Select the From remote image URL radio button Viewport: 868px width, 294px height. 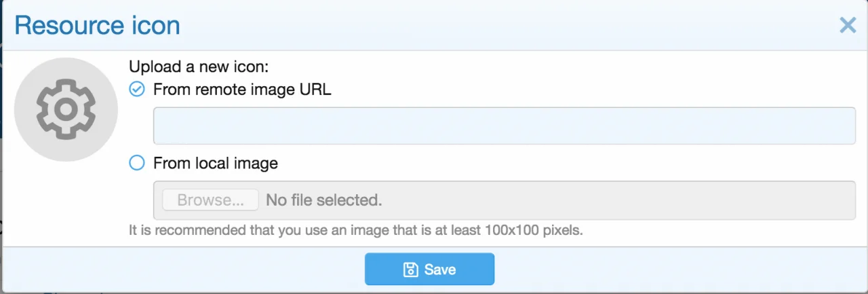(x=137, y=89)
